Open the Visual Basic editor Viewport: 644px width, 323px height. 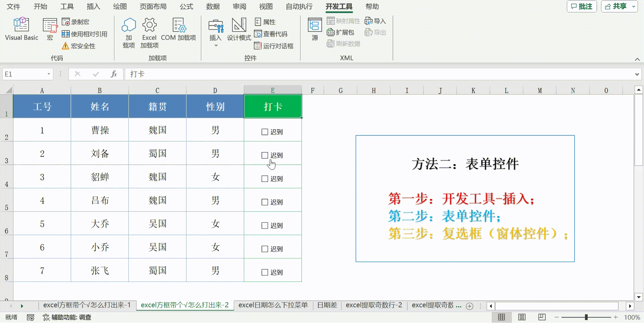pos(21,29)
